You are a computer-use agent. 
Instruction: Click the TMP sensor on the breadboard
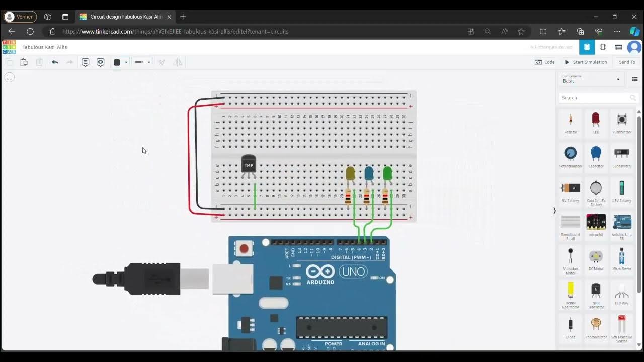(x=249, y=165)
